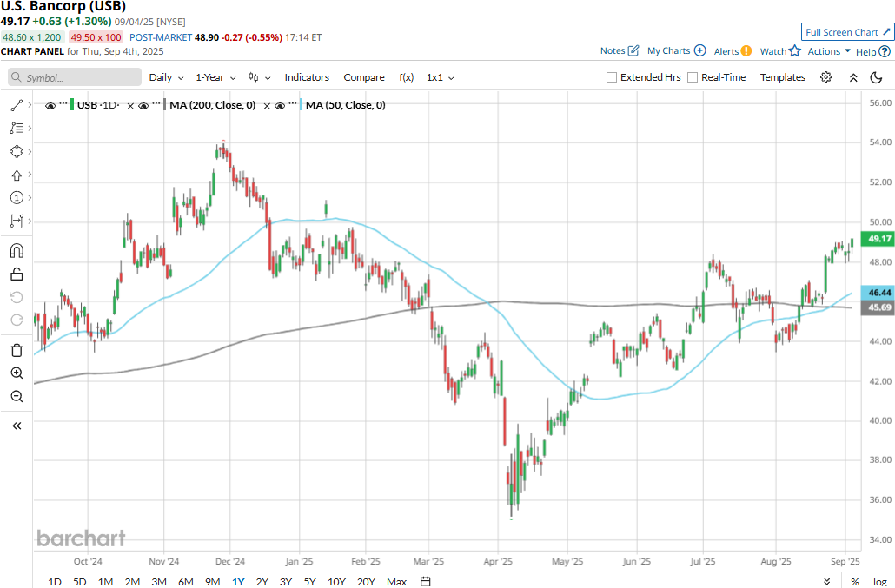Open the Daily frequency dropdown

(x=166, y=77)
